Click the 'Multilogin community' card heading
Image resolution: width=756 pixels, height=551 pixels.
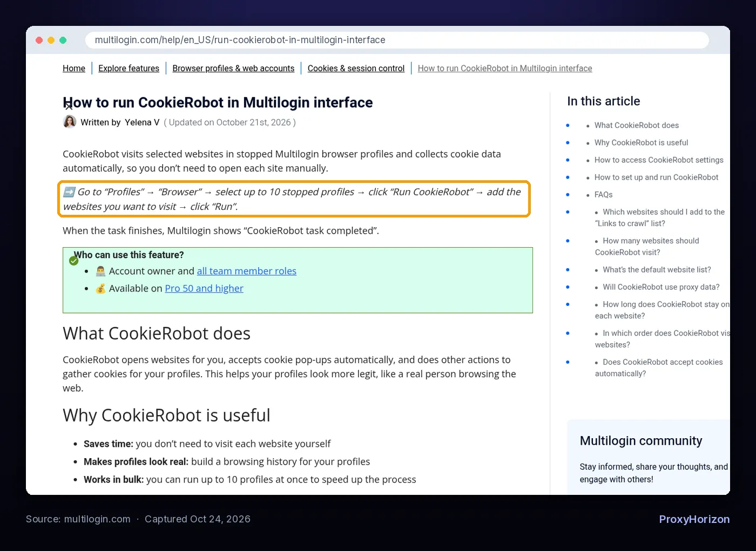click(641, 441)
